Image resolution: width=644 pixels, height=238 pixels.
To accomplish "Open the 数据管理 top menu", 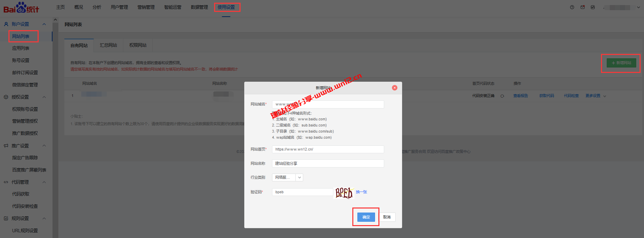I will (x=199, y=7).
